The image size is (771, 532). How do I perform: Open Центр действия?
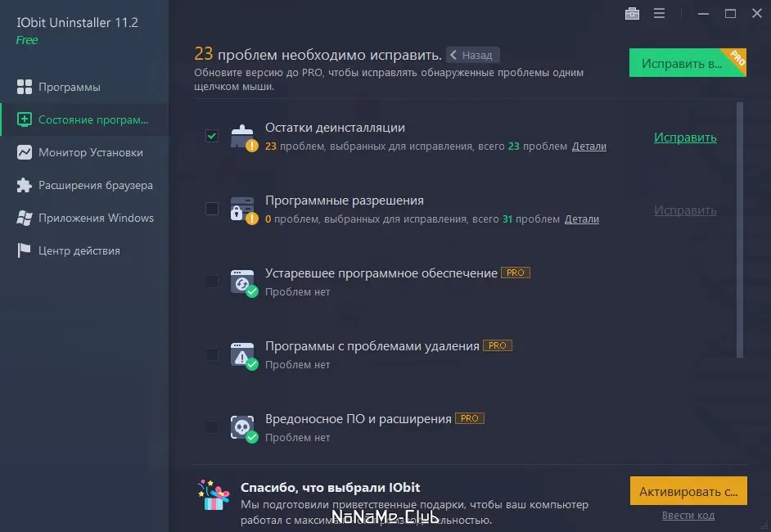pos(84,250)
